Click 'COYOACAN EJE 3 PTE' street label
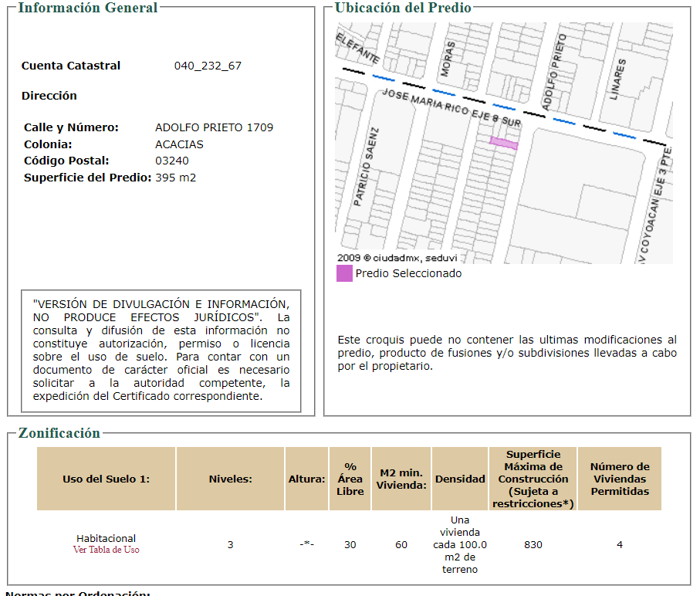This screenshot has width=700, height=596. pyautogui.click(x=656, y=206)
